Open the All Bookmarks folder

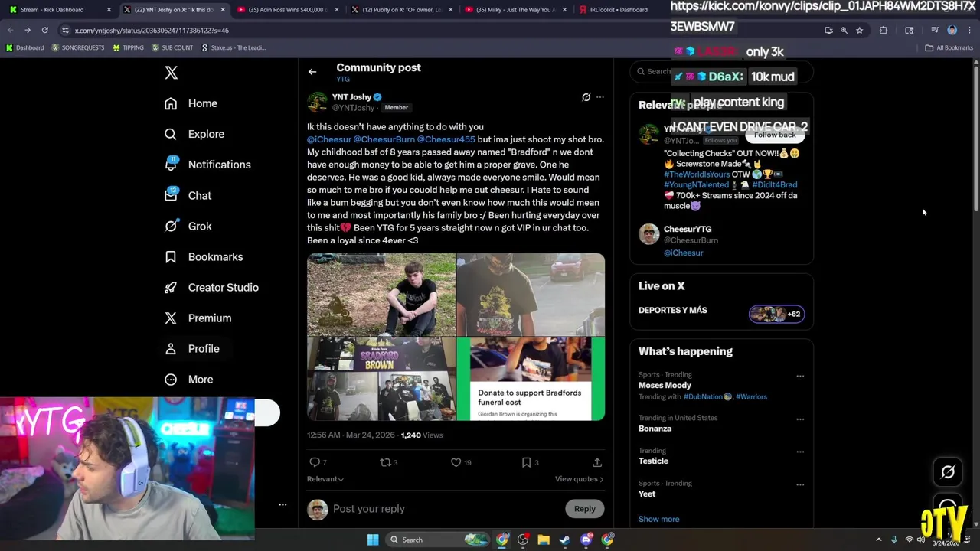[949, 47]
